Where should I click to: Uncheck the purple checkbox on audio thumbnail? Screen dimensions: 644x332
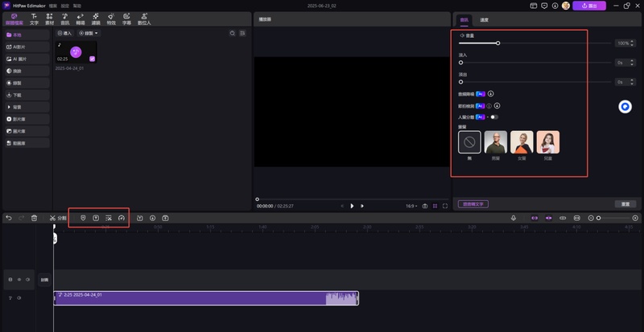tap(93, 58)
